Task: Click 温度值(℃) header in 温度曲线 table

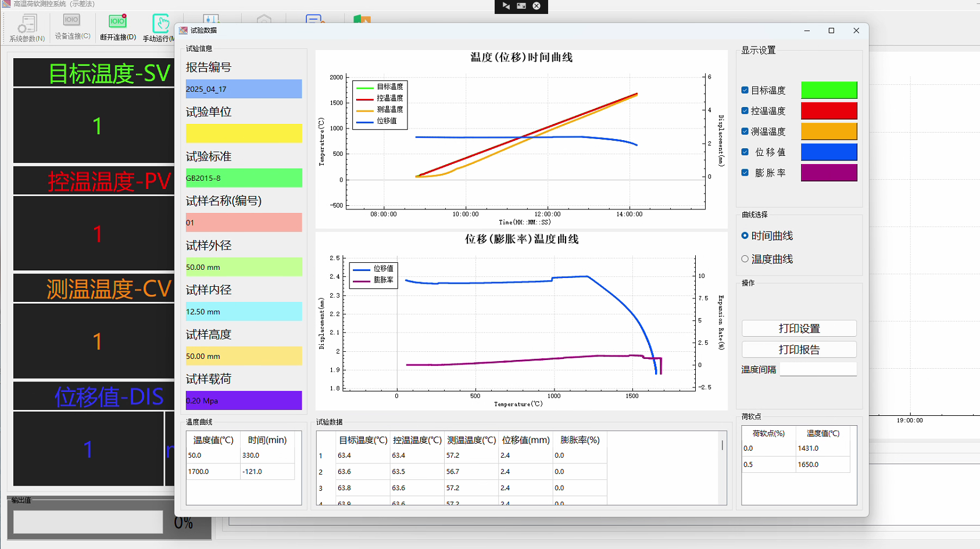Action: tap(213, 440)
